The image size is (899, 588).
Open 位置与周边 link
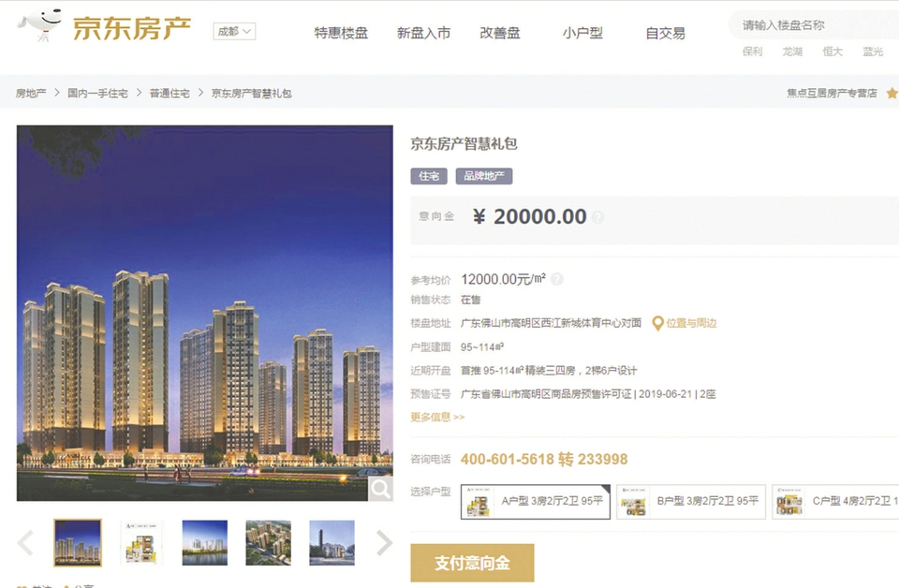(x=691, y=323)
